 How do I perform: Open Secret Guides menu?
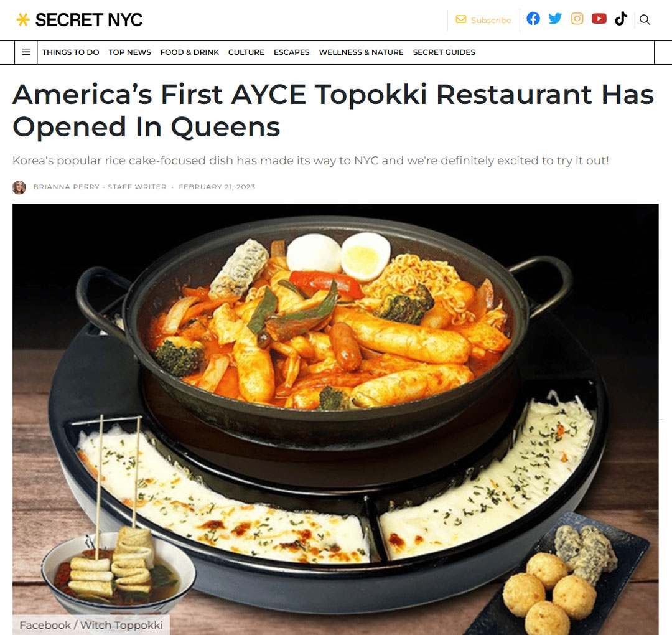[444, 52]
